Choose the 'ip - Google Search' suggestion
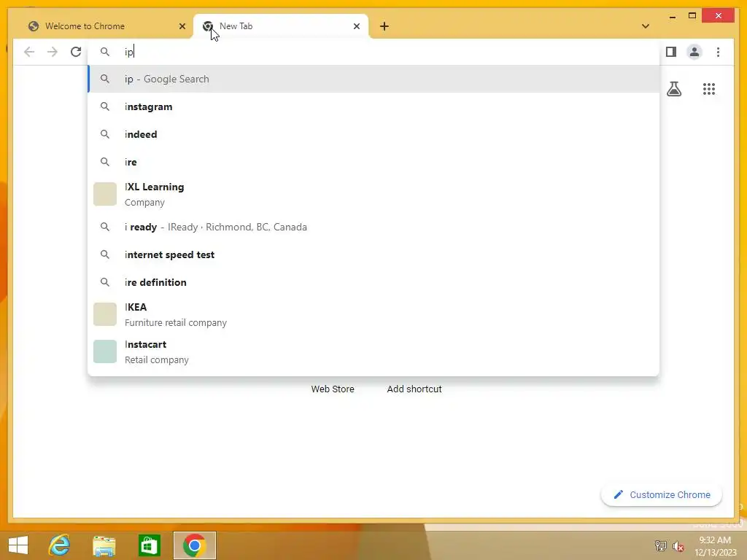This screenshot has height=560, width=747. click(x=374, y=79)
